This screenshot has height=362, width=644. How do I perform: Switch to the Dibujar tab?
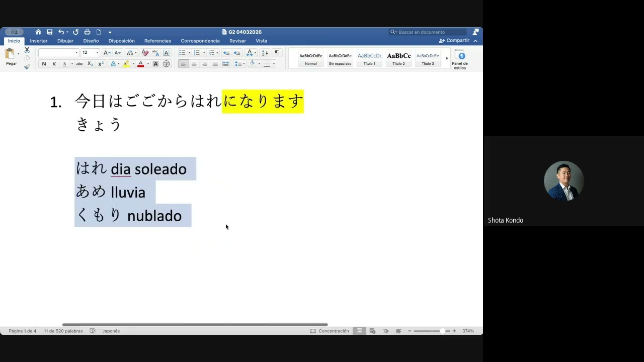tap(65, 41)
